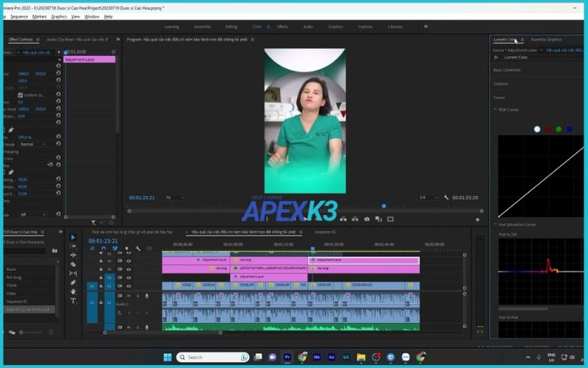Expand the Basic Correction section
Viewport: 588px width, 368px height.
click(x=507, y=70)
